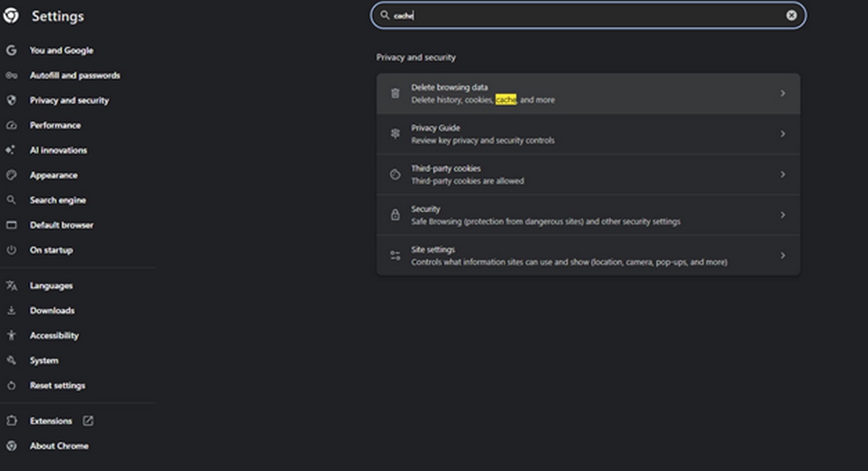Image resolution: width=868 pixels, height=471 pixels.
Task: Click the padlock icon in Security row
Action: coord(395,215)
